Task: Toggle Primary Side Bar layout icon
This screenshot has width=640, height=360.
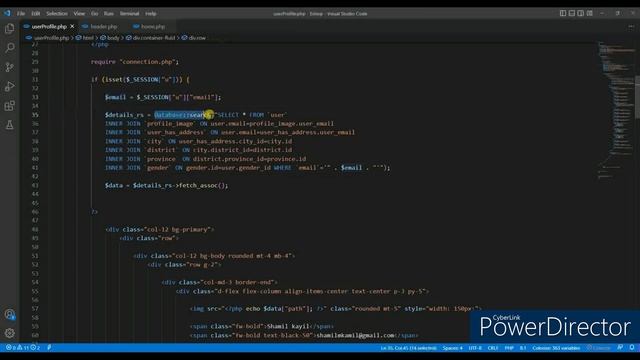Action: pyautogui.click(x=563, y=13)
